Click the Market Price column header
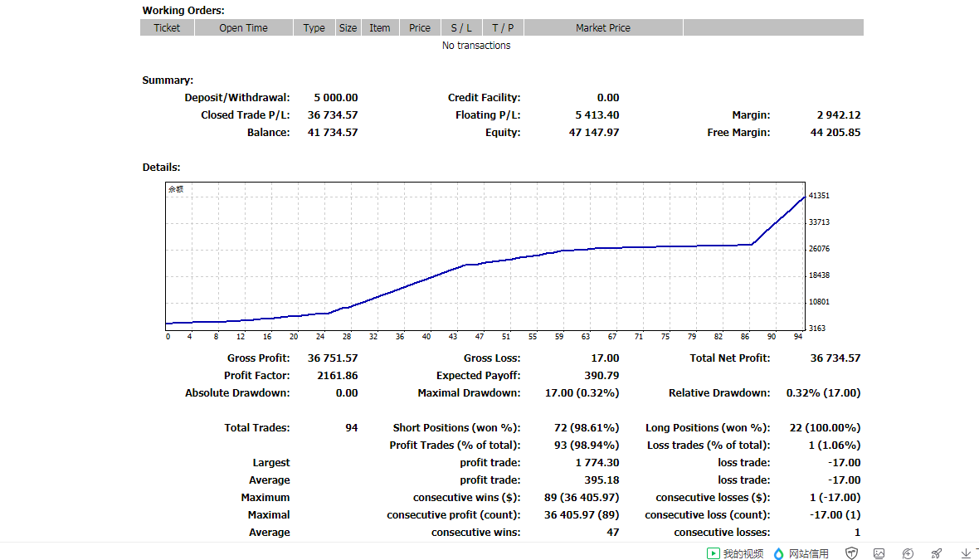979x560 pixels. (x=603, y=27)
